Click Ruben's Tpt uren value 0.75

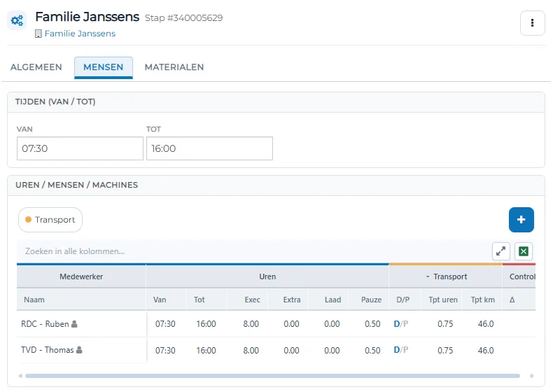[445, 324]
